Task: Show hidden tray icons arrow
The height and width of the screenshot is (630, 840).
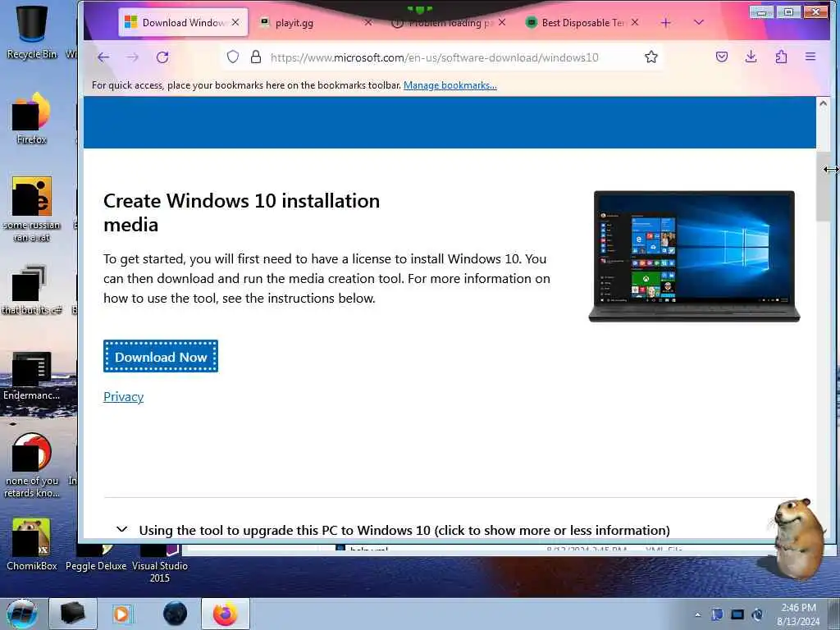Action: point(697,614)
